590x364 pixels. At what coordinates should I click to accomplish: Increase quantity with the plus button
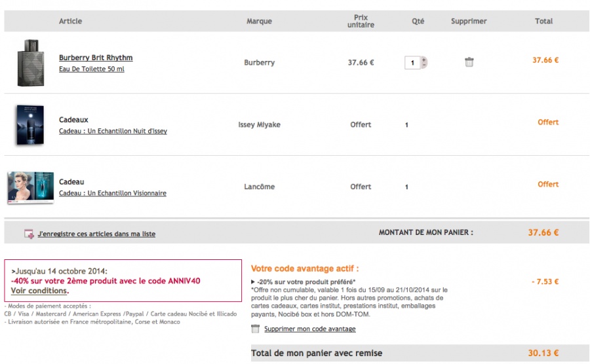(424, 60)
